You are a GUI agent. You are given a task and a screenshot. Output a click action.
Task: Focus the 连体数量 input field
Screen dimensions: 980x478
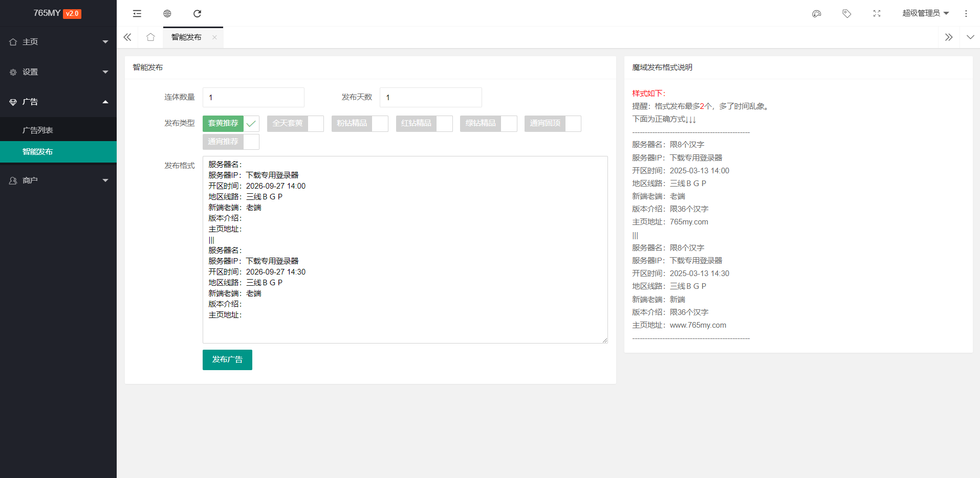tap(253, 97)
